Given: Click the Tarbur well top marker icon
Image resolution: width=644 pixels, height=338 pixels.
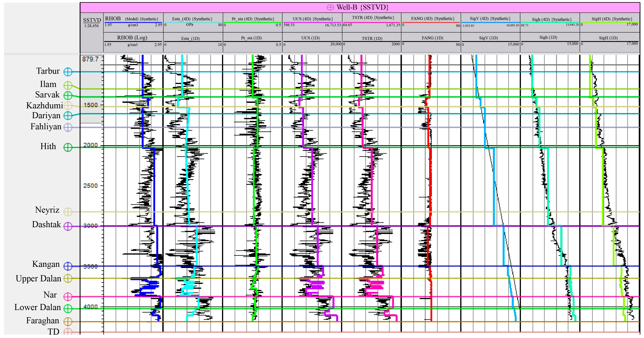Looking at the screenshot, I should click(68, 72).
